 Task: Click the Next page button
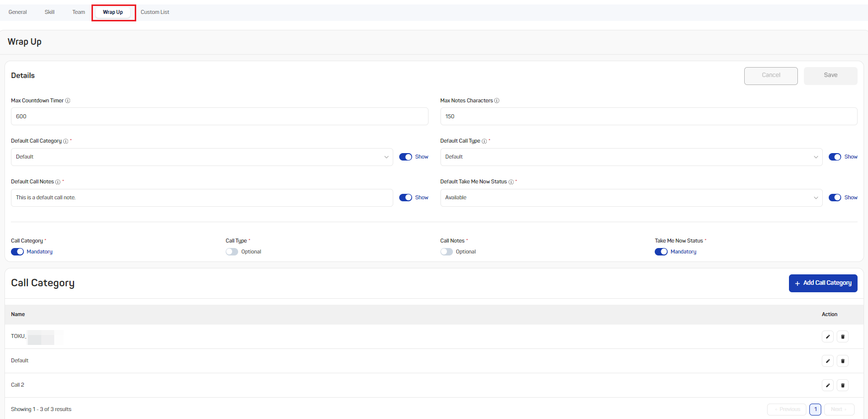pyautogui.click(x=839, y=410)
